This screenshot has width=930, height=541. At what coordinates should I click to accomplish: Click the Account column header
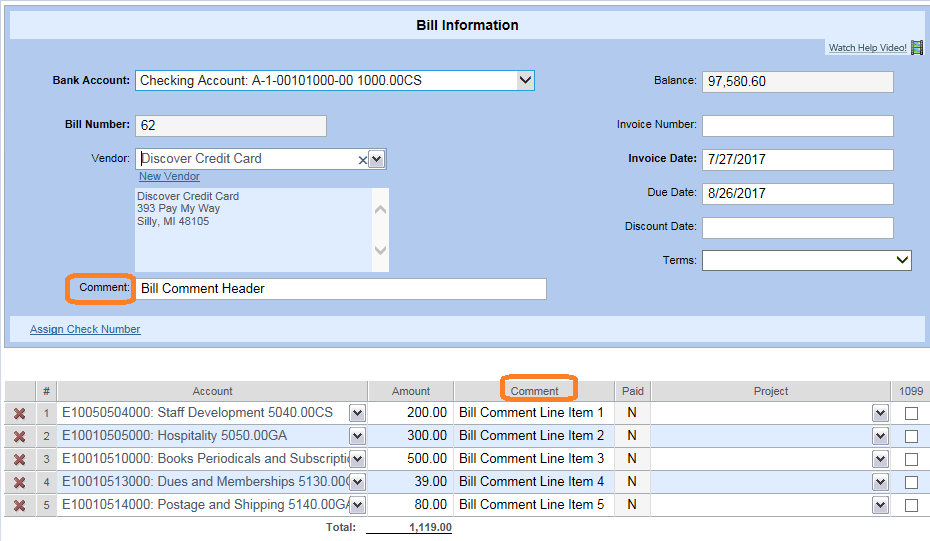click(212, 391)
